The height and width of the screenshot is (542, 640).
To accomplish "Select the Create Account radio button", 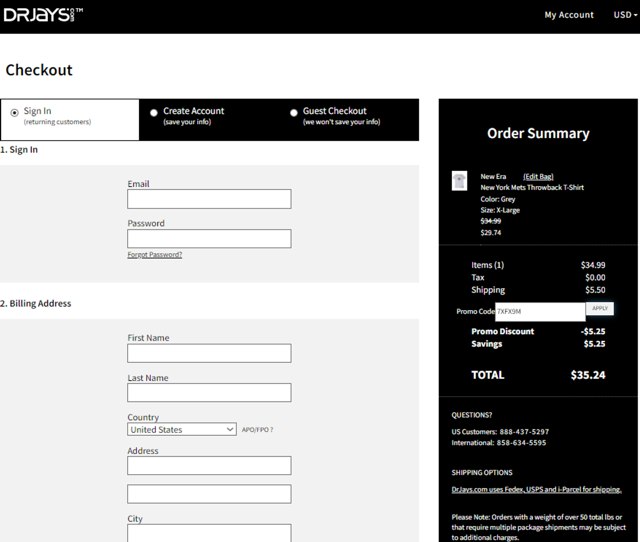I will click(x=154, y=113).
